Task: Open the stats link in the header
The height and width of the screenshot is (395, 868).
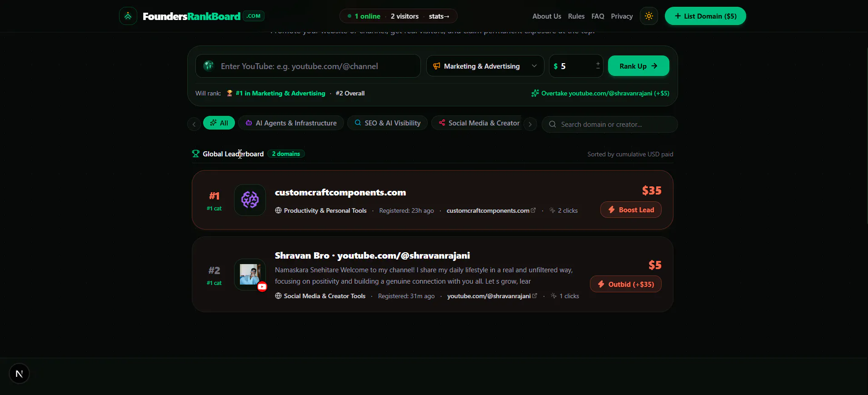Action: pyautogui.click(x=439, y=16)
